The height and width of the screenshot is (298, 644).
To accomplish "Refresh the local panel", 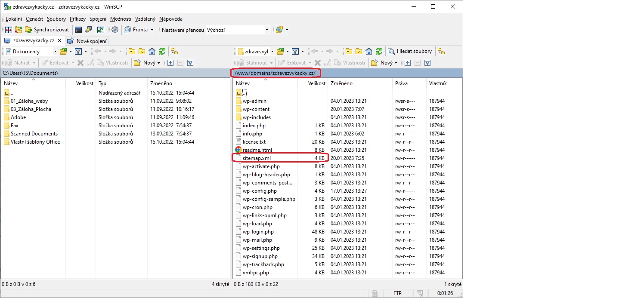I will pos(162,51).
